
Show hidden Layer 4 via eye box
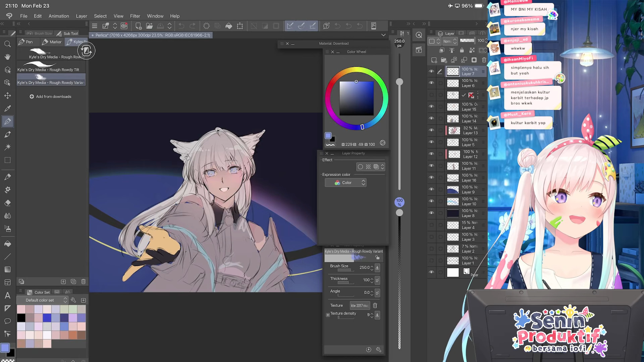click(x=431, y=225)
